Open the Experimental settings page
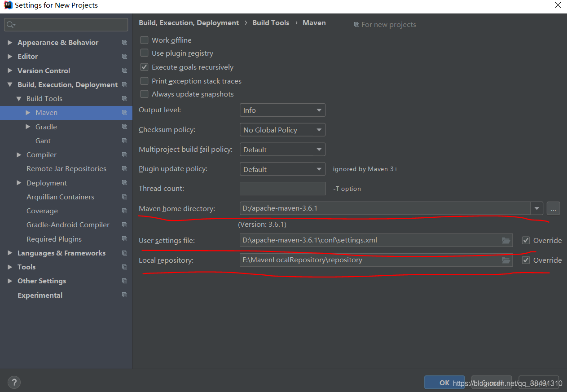This screenshot has width=567, height=392. click(40, 295)
